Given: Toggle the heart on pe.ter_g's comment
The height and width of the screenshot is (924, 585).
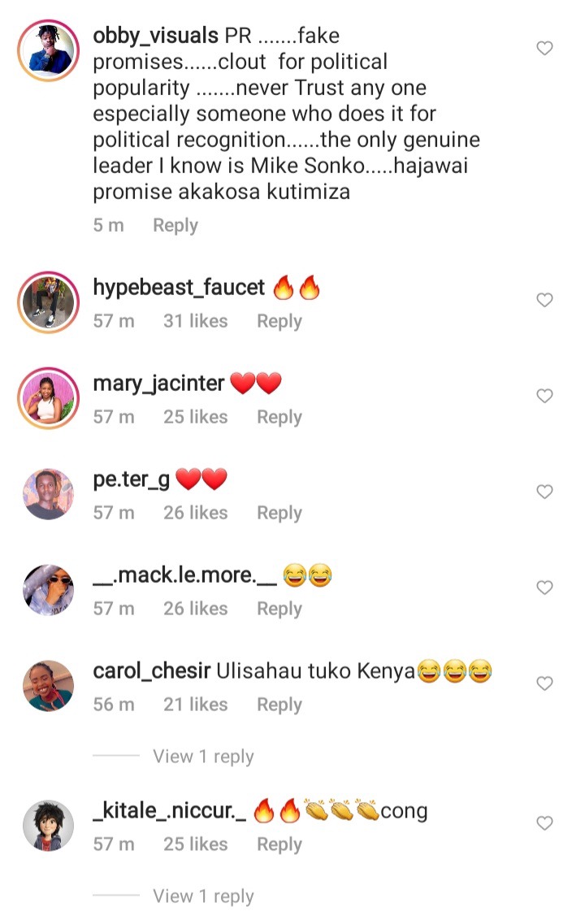Looking at the screenshot, I should coord(544,492).
